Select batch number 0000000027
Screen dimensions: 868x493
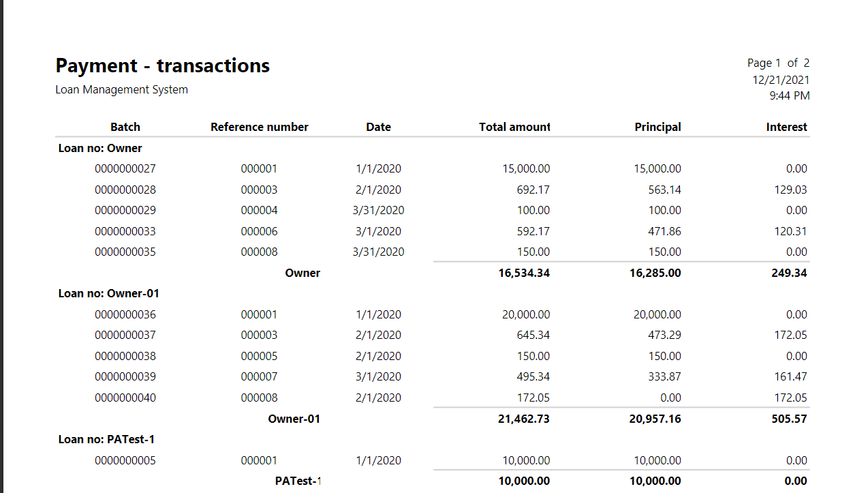tap(125, 168)
